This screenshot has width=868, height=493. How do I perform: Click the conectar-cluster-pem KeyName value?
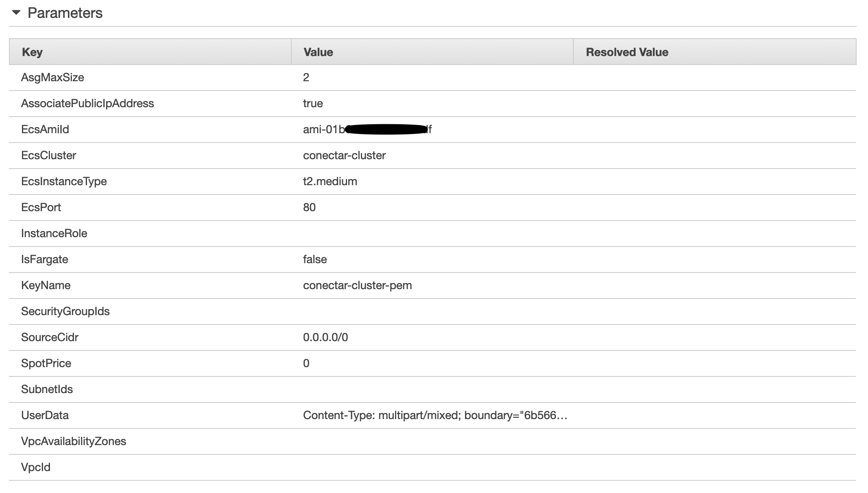click(x=358, y=285)
